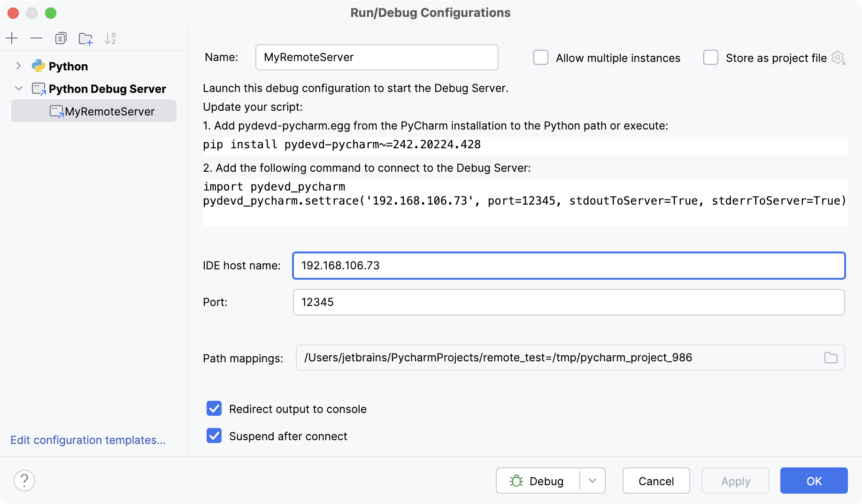This screenshot has height=504, width=862.
Task: Expand the Python configurations node
Action: coord(18,66)
